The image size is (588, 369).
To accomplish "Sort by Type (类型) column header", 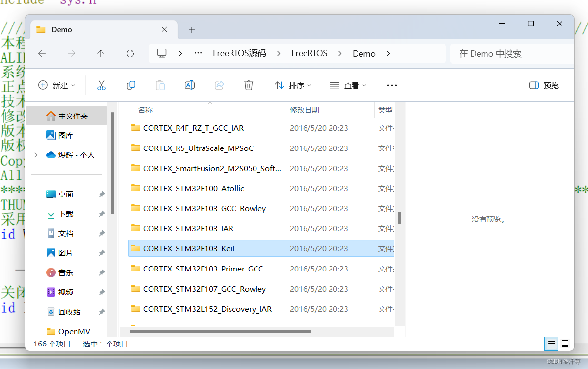I will pos(385,110).
